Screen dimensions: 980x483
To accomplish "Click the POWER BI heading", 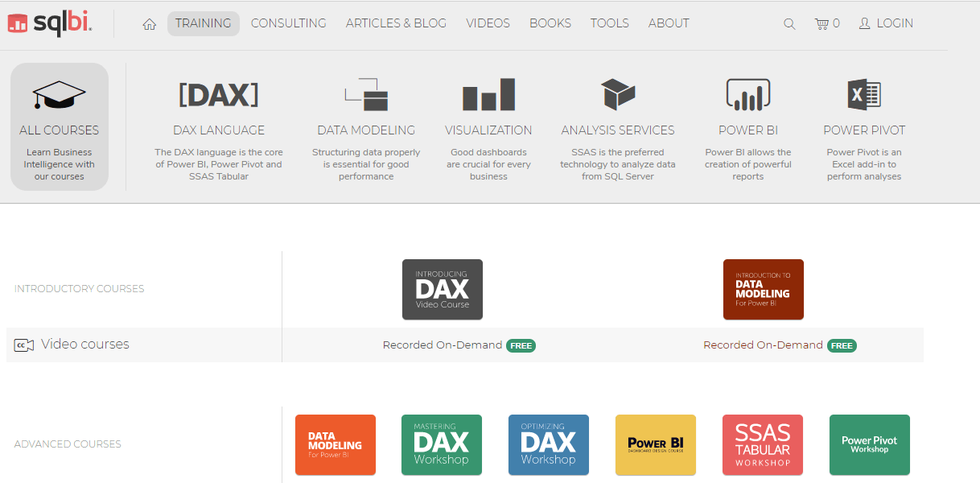I will (x=748, y=130).
